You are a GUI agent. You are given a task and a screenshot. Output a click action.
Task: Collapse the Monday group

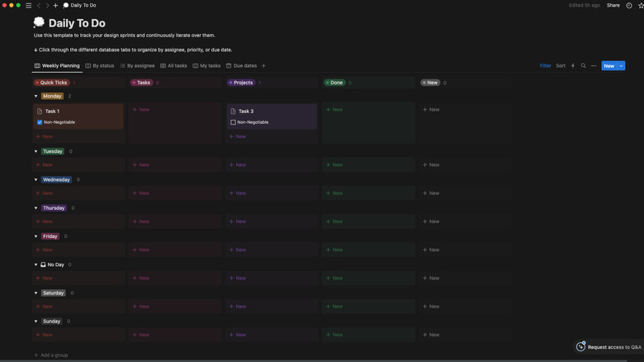pos(36,96)
